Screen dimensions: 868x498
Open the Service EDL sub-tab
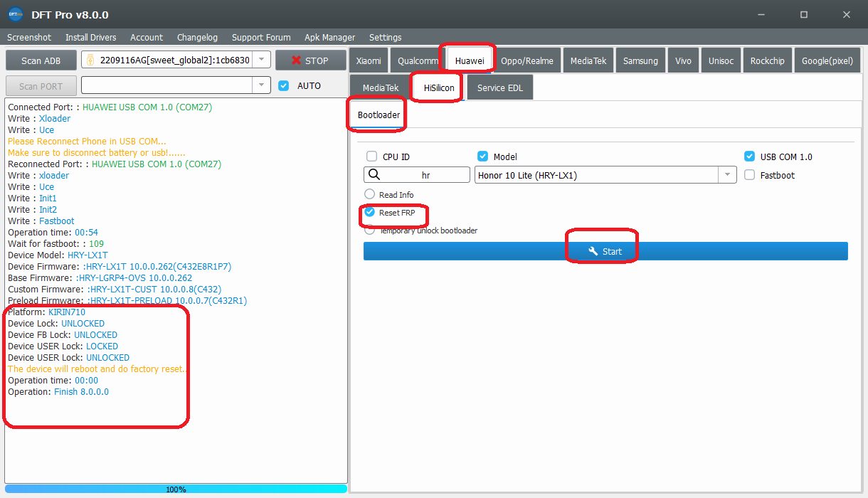499,88
